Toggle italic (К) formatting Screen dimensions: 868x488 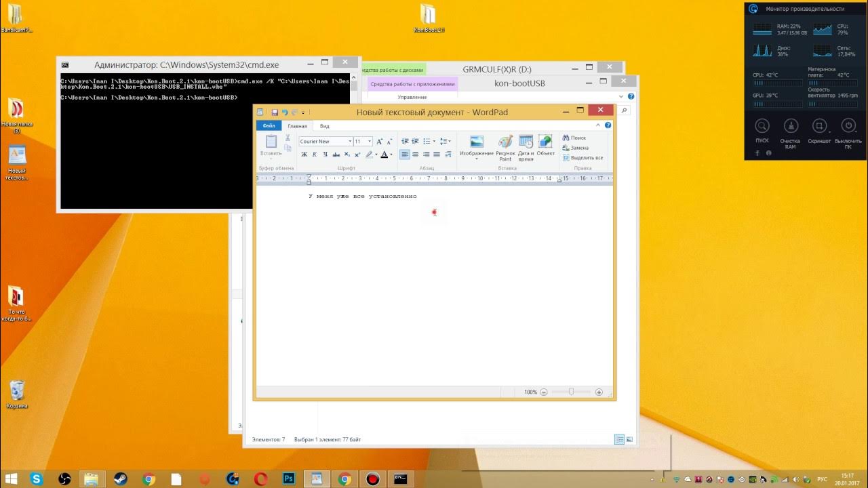[315, 155]
